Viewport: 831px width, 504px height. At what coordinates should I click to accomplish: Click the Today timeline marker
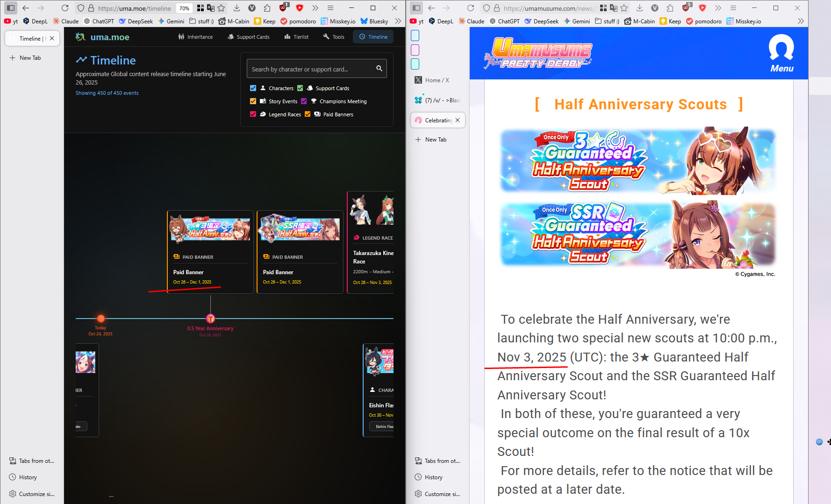coord(100,319)
